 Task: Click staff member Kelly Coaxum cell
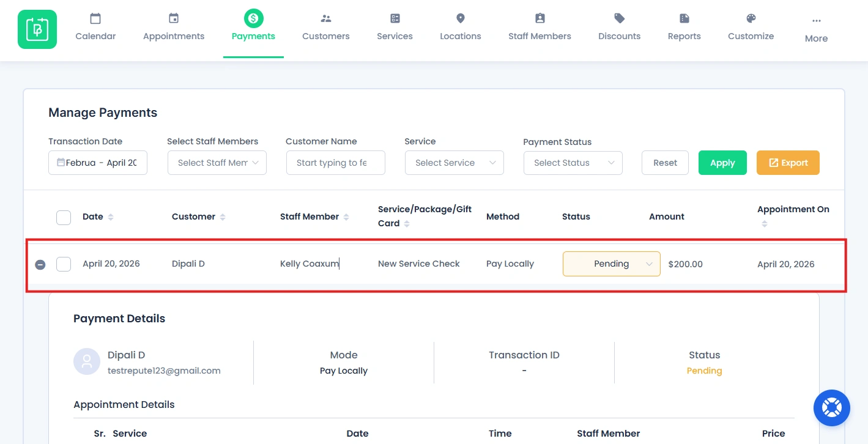click(310, 264)
